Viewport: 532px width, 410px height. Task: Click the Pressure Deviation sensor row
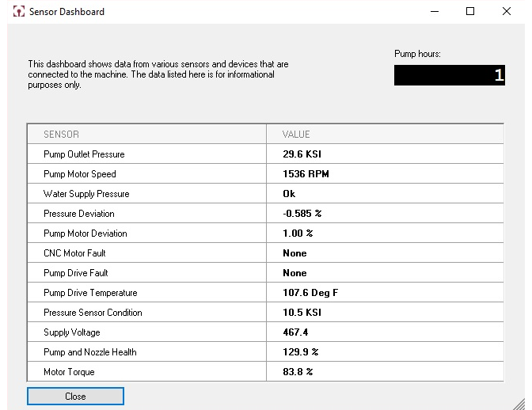click(x=79, y=214)
